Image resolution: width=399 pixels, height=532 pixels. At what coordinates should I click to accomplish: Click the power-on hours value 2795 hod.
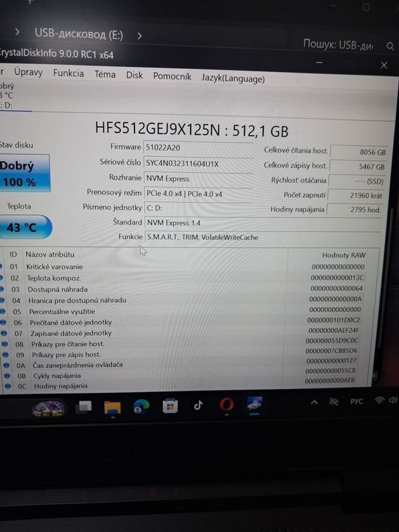[x=354, y=210]
